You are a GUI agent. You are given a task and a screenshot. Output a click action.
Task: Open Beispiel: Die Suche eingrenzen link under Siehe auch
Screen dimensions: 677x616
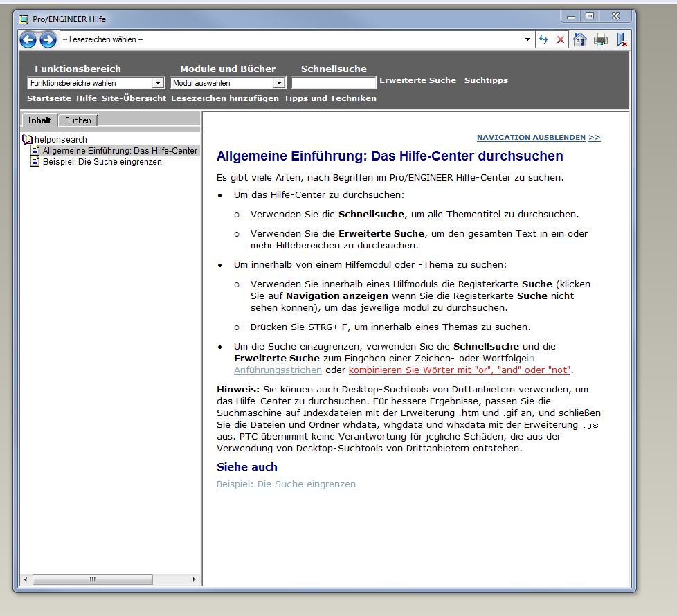click(287, 484)
